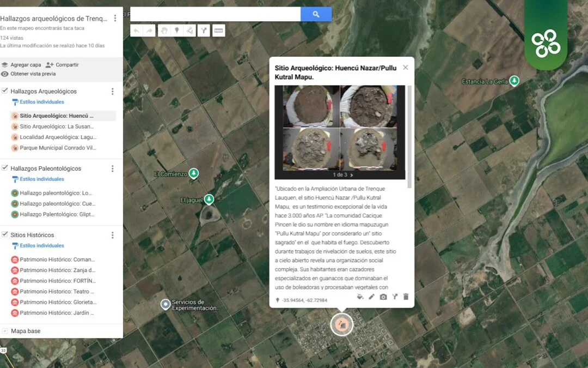Screen dimensions: 588x368
Task: Open Hallazgos Arqueológicos layer options menu
Action: tap(113, 91)
